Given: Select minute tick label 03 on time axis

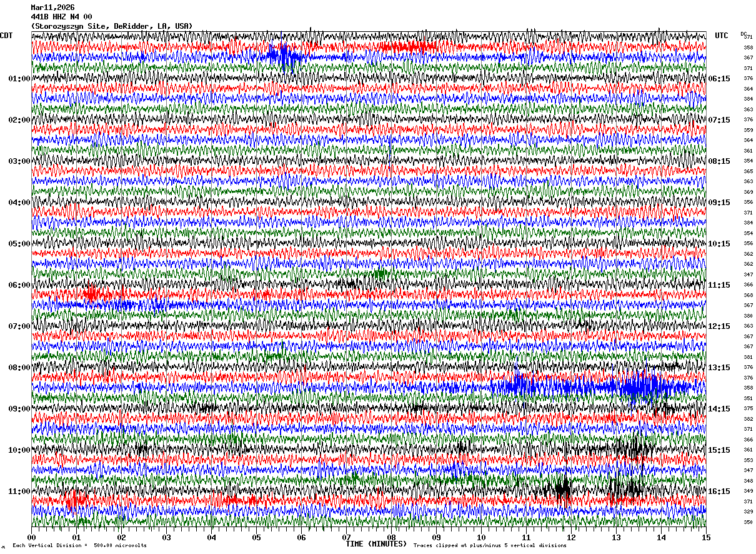Looking at the screenshot, I should [167, 537].
